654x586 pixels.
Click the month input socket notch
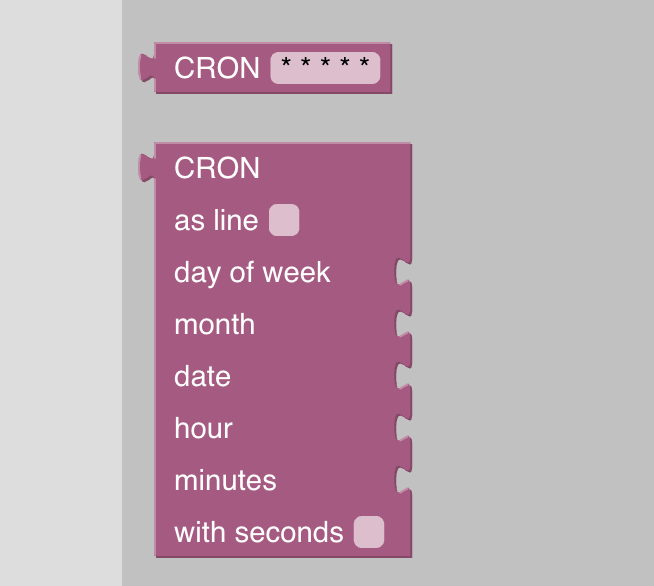click(403, 325)
